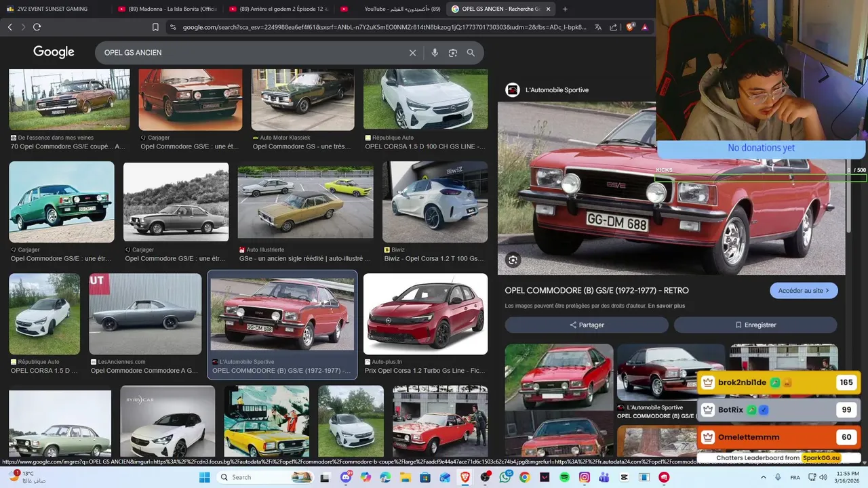Viewport: 868px width, 488px height.
Task: Click the FRA language indicator
Action: click(795, 477)
